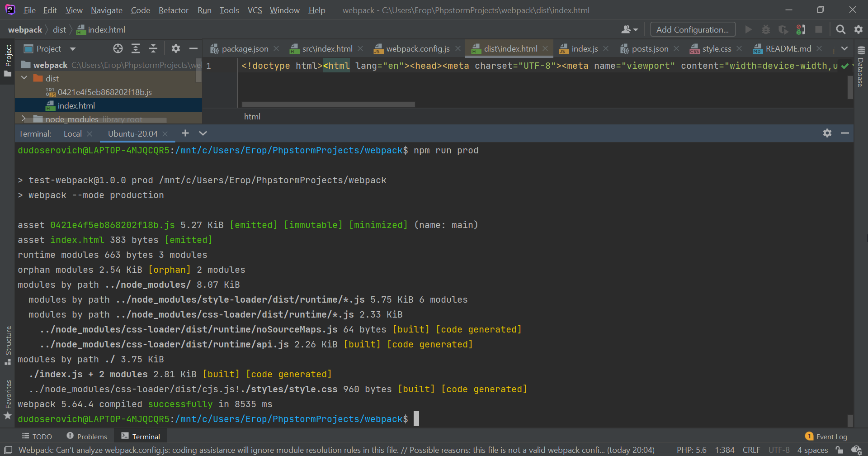Screen dimensions: 868x456
Task: Open terminal session dropdown chevron
Action: [203, 133]
